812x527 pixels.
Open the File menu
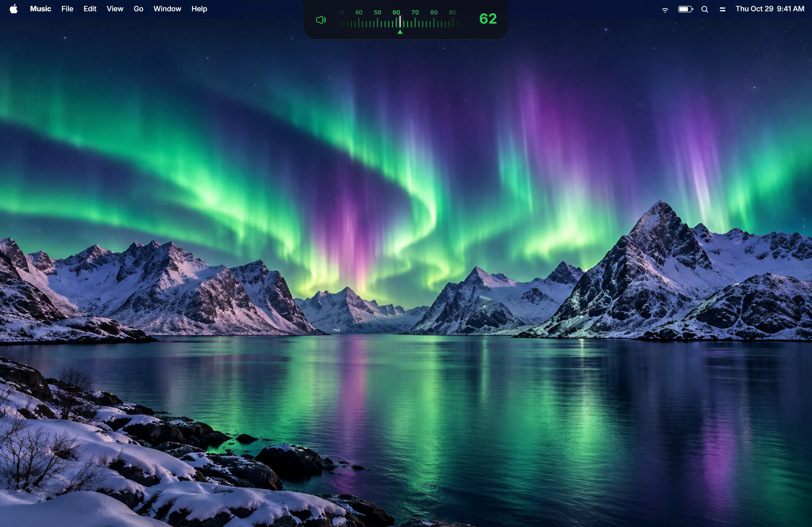click(x=67, y=9)
